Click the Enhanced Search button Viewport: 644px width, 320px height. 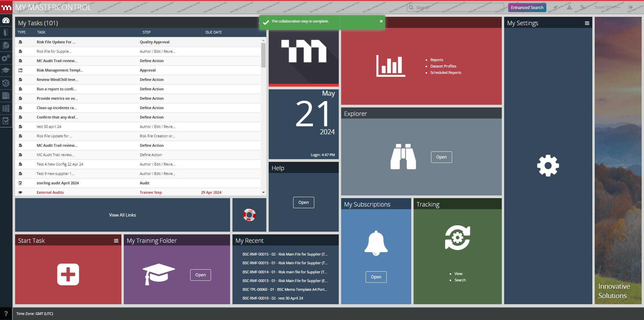(x=527, y=7)
